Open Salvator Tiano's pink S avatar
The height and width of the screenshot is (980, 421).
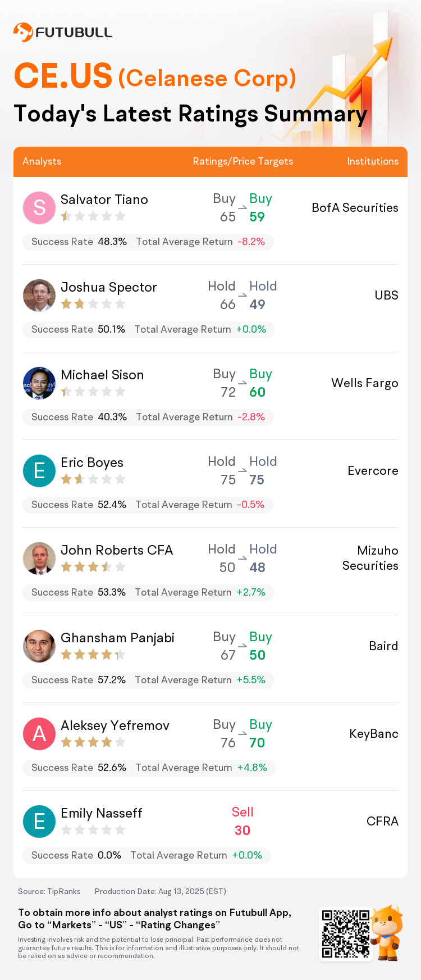[39, 208]
